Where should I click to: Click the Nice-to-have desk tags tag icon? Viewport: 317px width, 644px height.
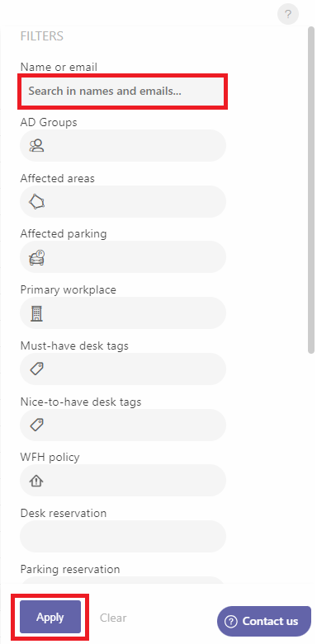pyautogui.click(x=36, y=425)
